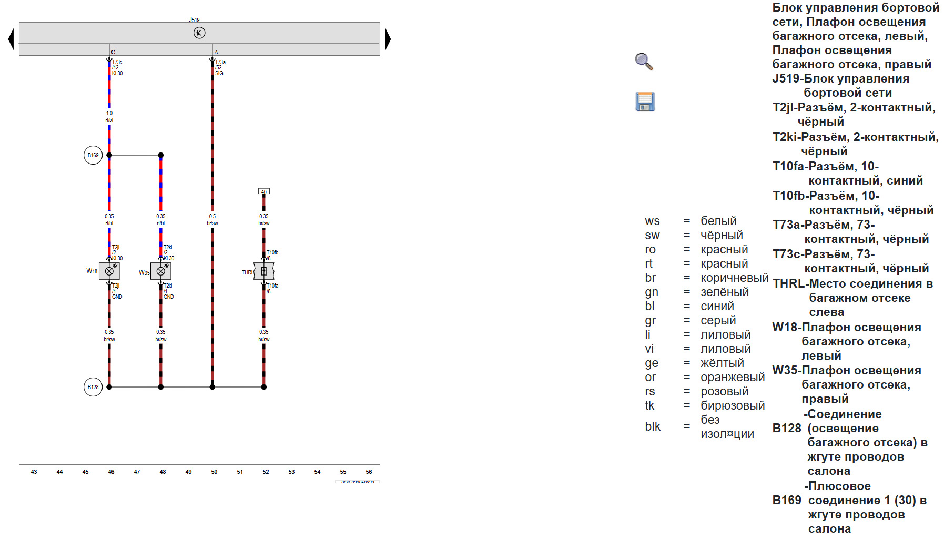Click the 'tk = бирюзовый' color code row

[x=705, y=406]
